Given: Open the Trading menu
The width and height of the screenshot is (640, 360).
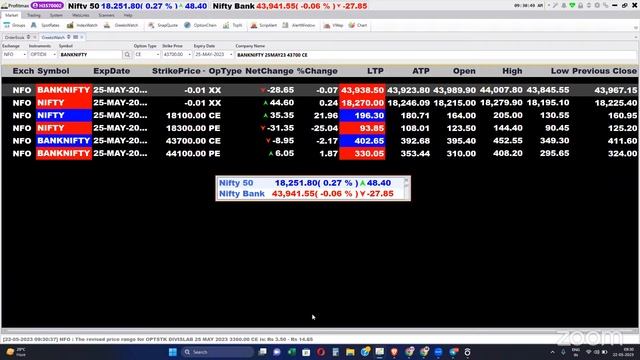Looking at the screenshot, I should click(34, 15).
